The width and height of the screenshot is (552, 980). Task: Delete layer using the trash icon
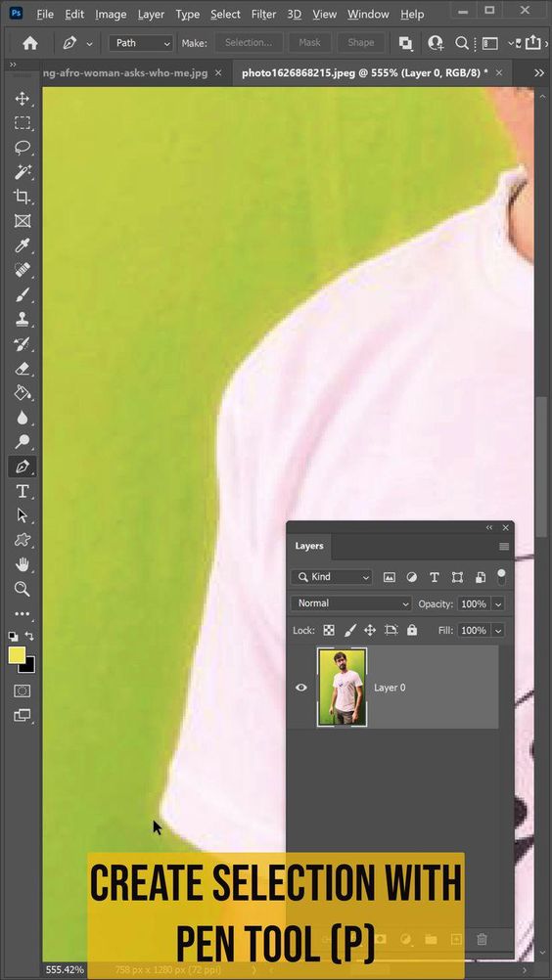click(x=482, y=939)
